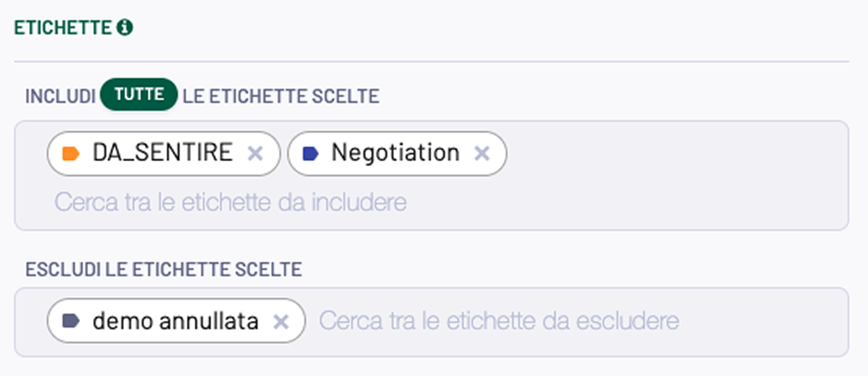
Task: Remove the DA_SENTIRE label with its X
Action: [x=255, y=153]
